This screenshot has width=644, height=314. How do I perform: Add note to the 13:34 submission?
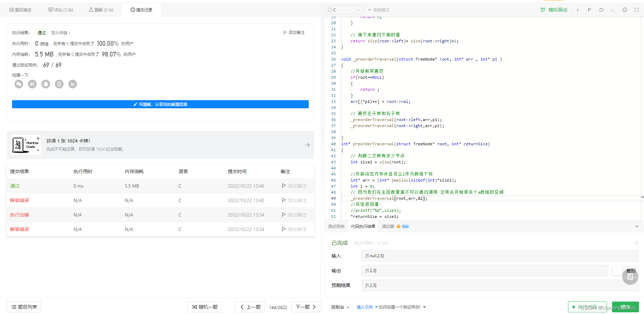coord(294,215)
